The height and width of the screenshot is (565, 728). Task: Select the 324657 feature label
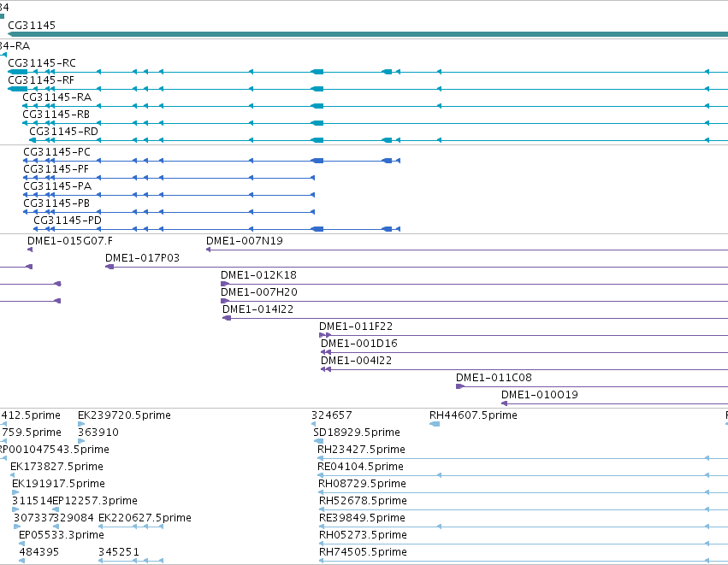pyautogui.click(x=332, y=415)
